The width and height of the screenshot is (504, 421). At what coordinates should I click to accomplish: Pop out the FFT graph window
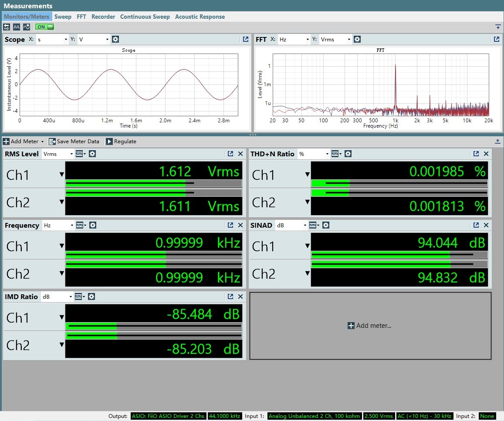pyautogui.click(x=497, y=39)
